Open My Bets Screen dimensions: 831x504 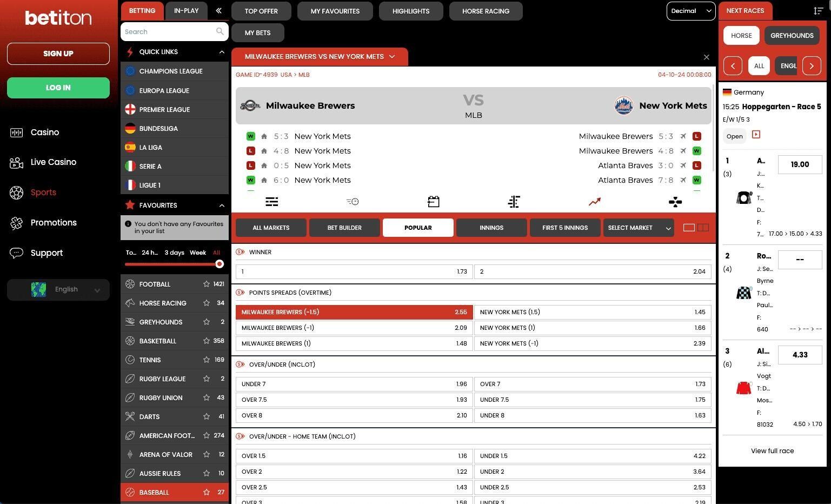(x=258, y=32)
